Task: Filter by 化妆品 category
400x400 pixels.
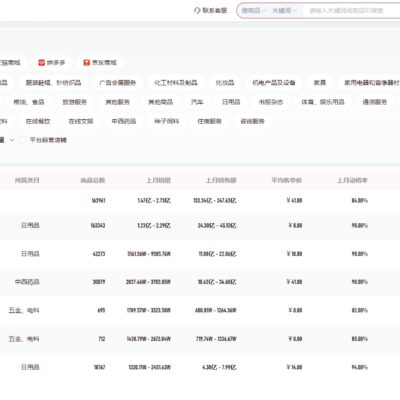Action: [x=225, y=83]
